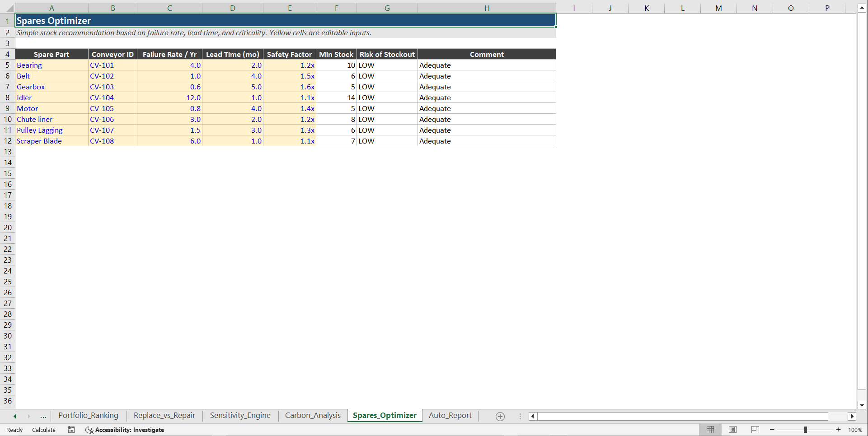Select the Safety Factor header cell

(x=289, y=54)
